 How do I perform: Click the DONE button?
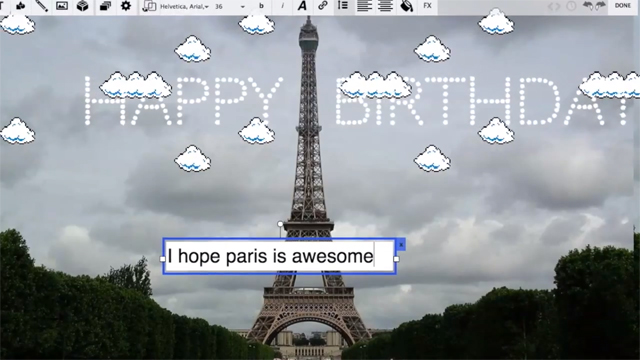(623, 6)
